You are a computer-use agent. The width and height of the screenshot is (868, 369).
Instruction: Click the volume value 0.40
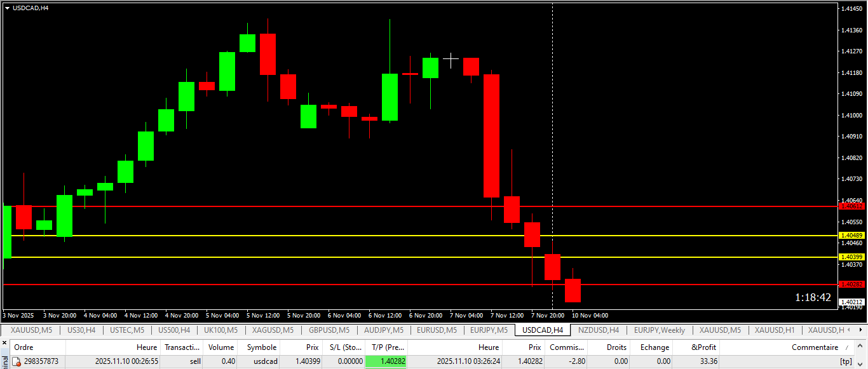tap(228, 361)
